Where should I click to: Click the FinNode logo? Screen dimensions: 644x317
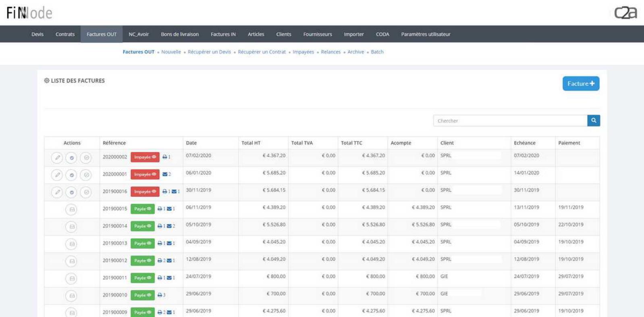pyautogui.click(x=29, y=13)
